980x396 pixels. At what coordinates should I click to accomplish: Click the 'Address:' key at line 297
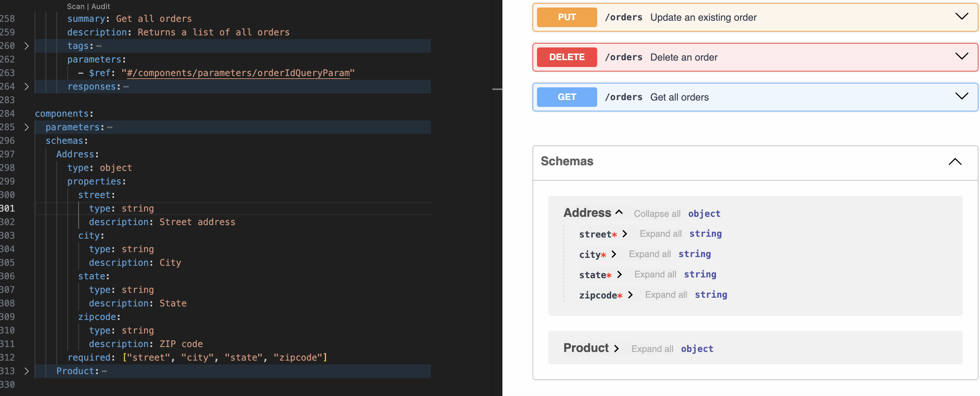pos(77,154)
